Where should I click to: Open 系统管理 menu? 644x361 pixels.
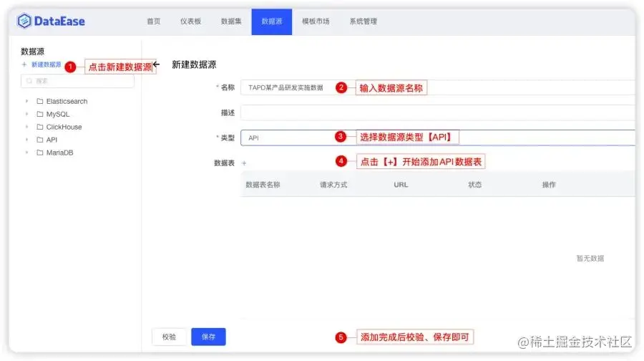(363, 21)
